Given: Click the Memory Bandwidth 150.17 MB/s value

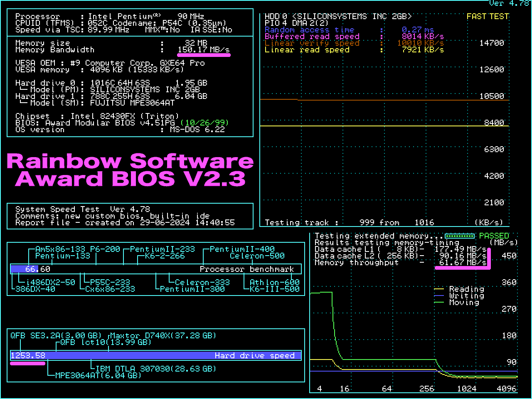Looking at the screenshot, I should tap(203, 49).
